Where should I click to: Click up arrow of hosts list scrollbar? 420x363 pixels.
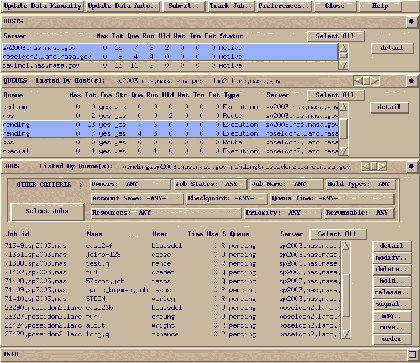(343, 47)
